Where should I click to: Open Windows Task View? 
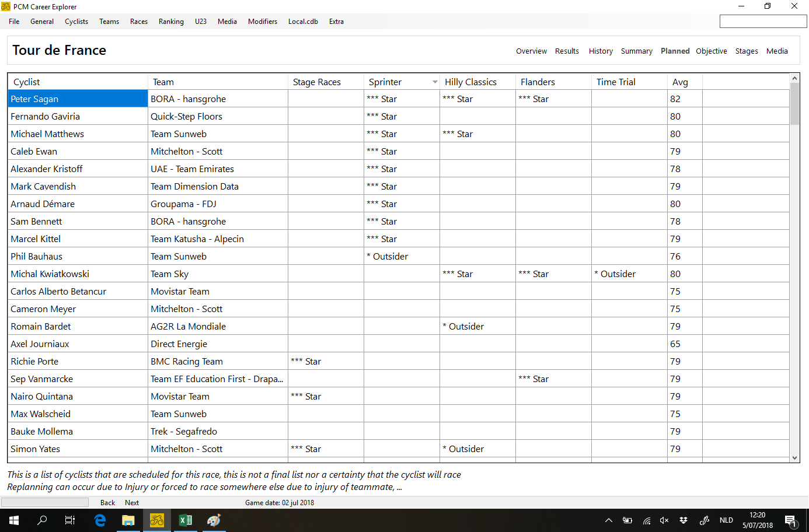[x=70, y=520]
